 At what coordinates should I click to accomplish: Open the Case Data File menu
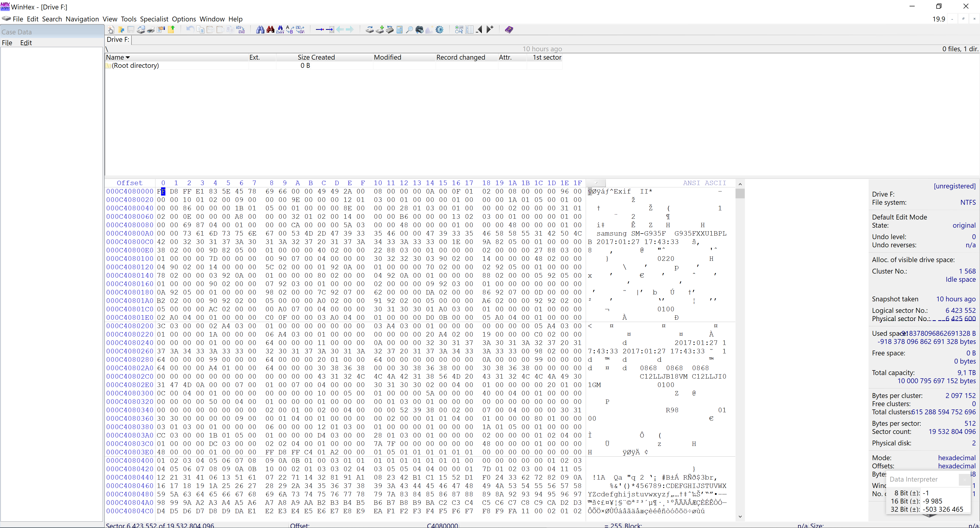pos(7,43)
